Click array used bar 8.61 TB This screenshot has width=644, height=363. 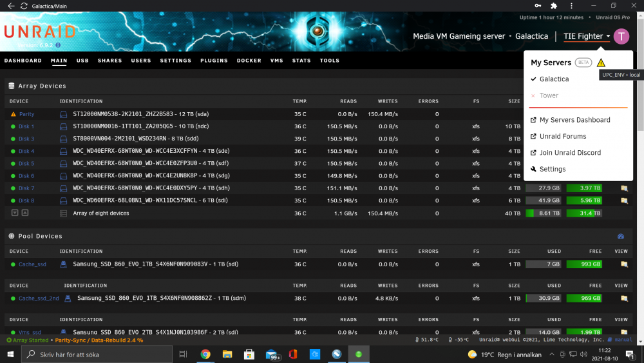pos(544,213)
